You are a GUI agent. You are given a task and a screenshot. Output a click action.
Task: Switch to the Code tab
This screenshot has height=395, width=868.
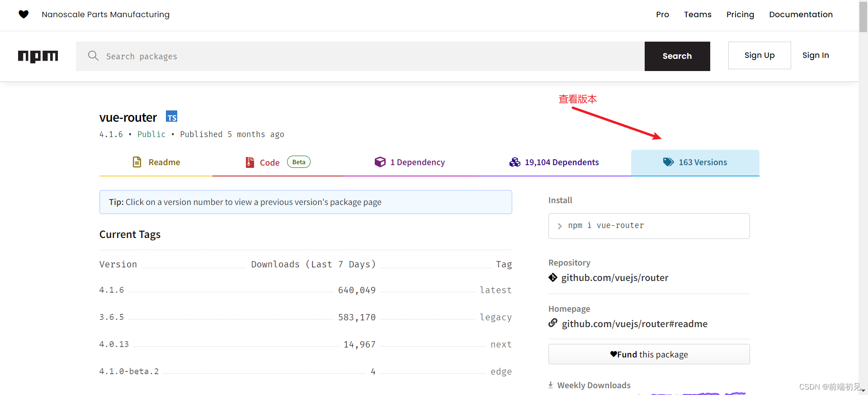pos(278,162)
